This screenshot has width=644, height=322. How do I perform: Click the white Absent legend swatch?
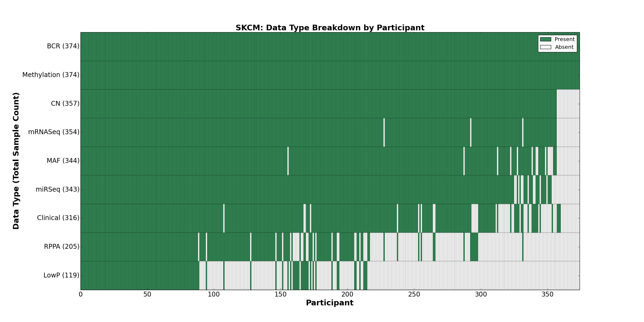coord(546,47)
